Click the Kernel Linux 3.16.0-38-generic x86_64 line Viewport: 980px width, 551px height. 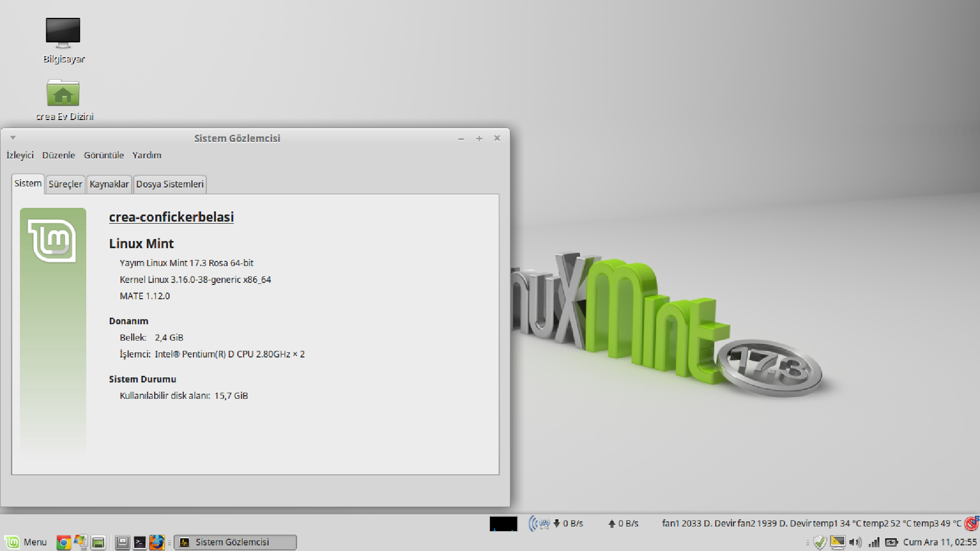[195, 280]
